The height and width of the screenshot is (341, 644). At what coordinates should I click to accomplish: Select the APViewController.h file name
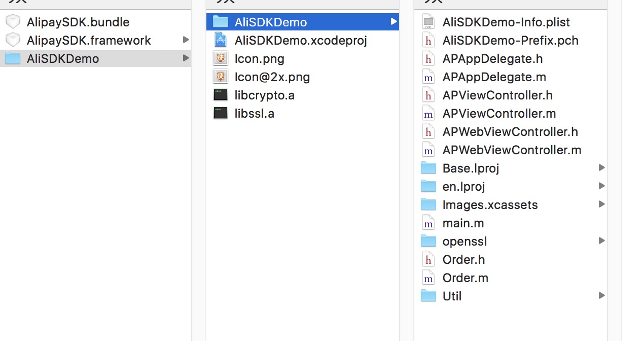coord(497,95)
